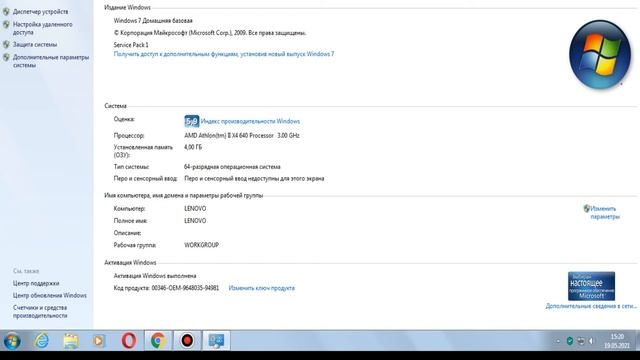
Task: Click the 4,00 ГБ memory value
Action: [x=193, y=147]
